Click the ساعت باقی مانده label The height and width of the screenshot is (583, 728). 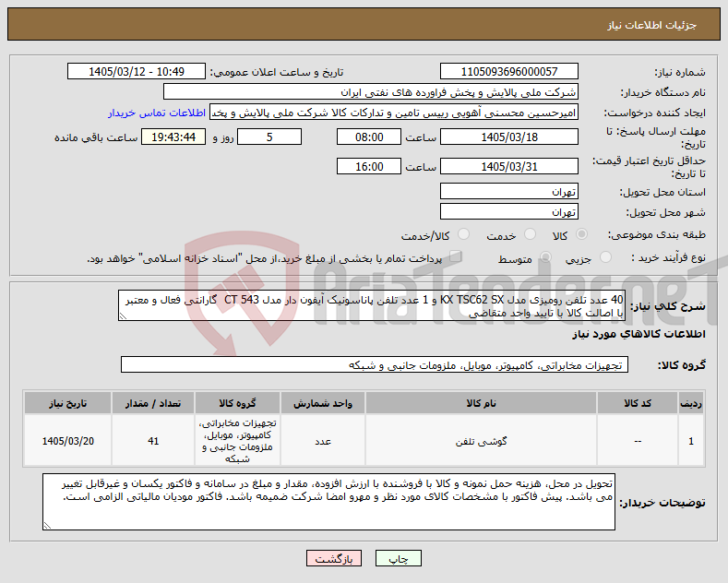point(96,137)
